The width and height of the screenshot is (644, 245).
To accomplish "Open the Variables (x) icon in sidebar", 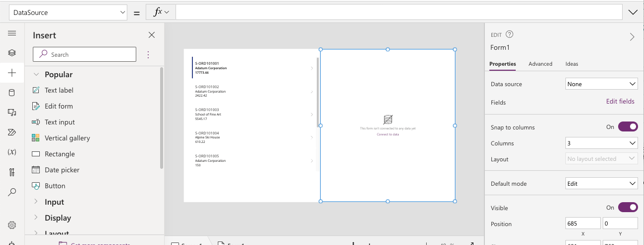I will [12, 152].
